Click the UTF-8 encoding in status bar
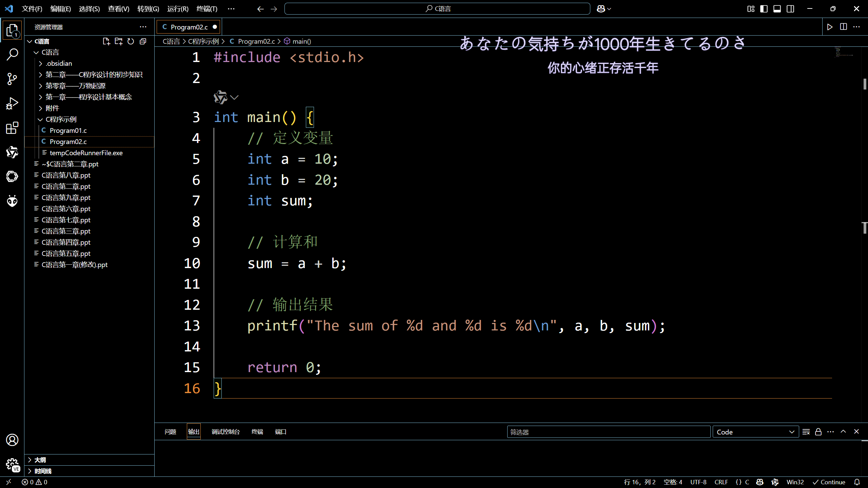 [698, 482]
